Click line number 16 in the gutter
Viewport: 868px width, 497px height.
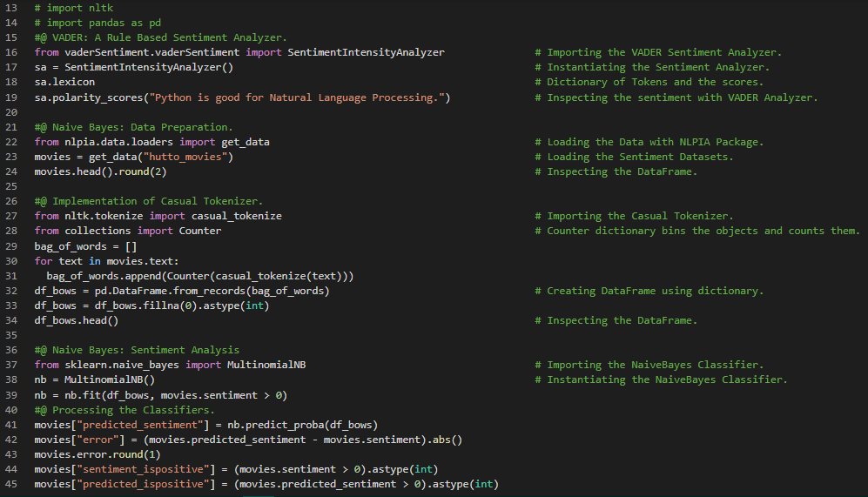click(x=11, y=52)
